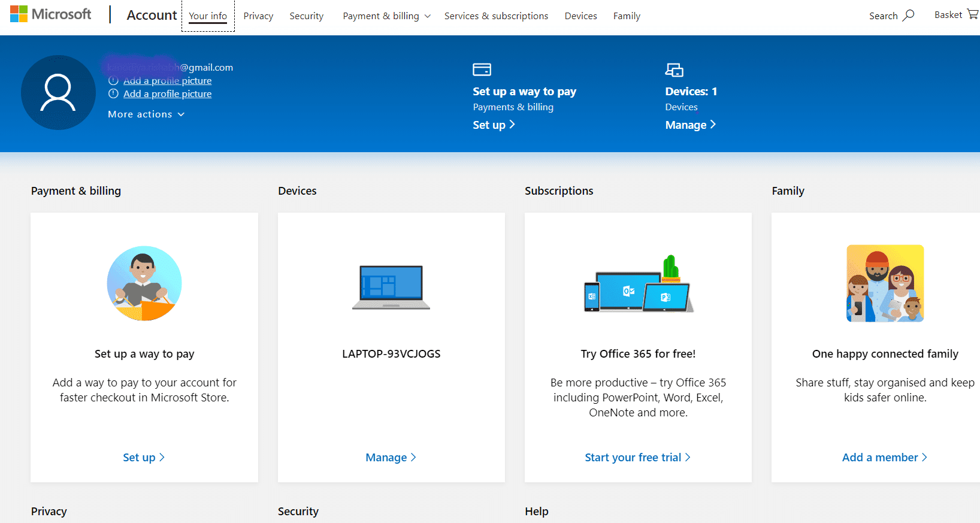Click 'One happy connected family' title
Viewport: 980px width, 523px height.
click(x=885, y=354)
